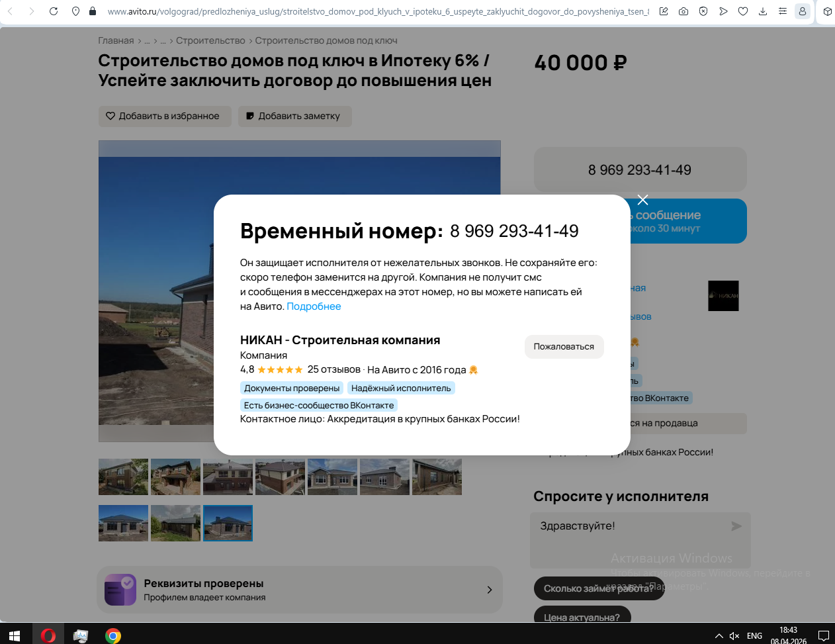Click the 'Надёжный исполнитель' badge

[401, 389]
